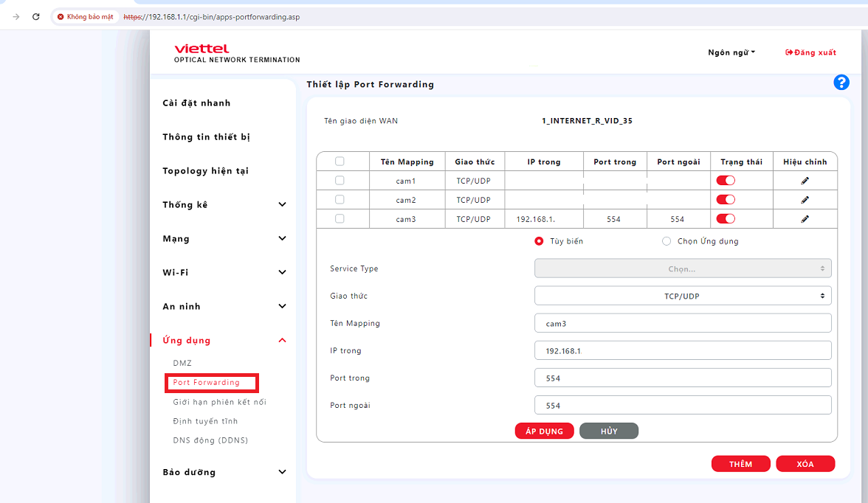
Task: Click the THÊM button to add mapping
Action: click(740, 464)
